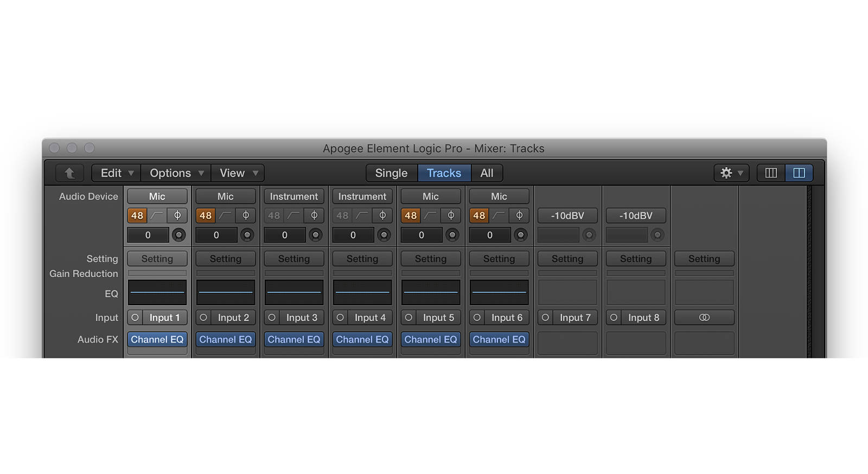Switch mixer to Tracks view
The image size is (868, 474).
(444, 173)
